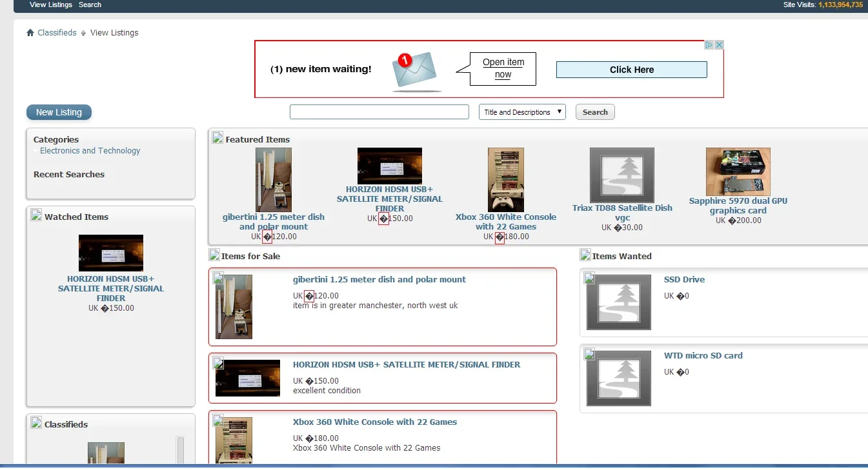Open featured Xbox 360 White Console link
Image resolution: width=868 pixels, height=470 pixels.
(506, 222)
